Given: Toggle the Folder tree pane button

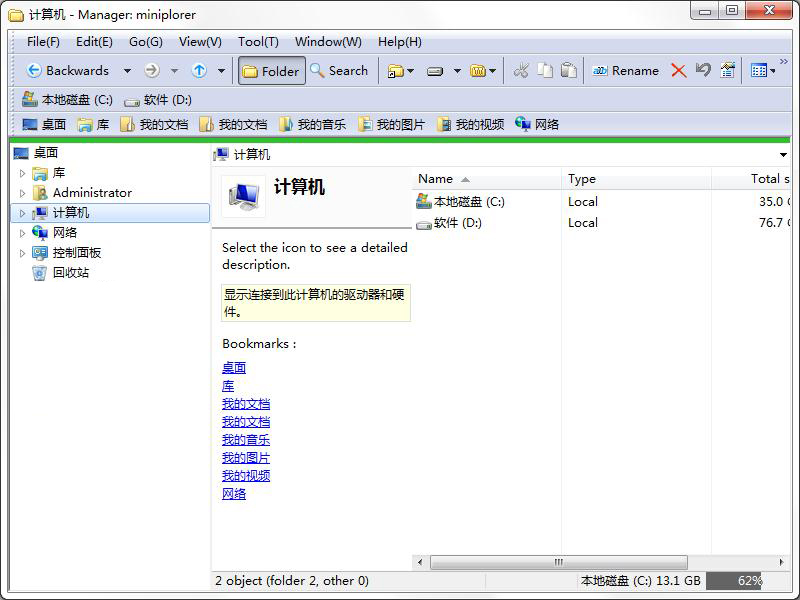Looking at the screenshot, I should (271, 71).
